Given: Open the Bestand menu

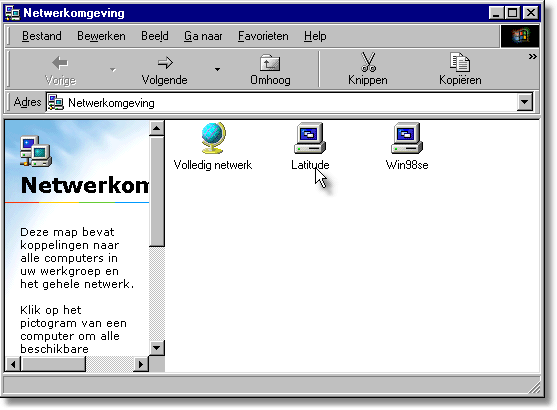Looking at the screenshot, I should coord(42,36).
